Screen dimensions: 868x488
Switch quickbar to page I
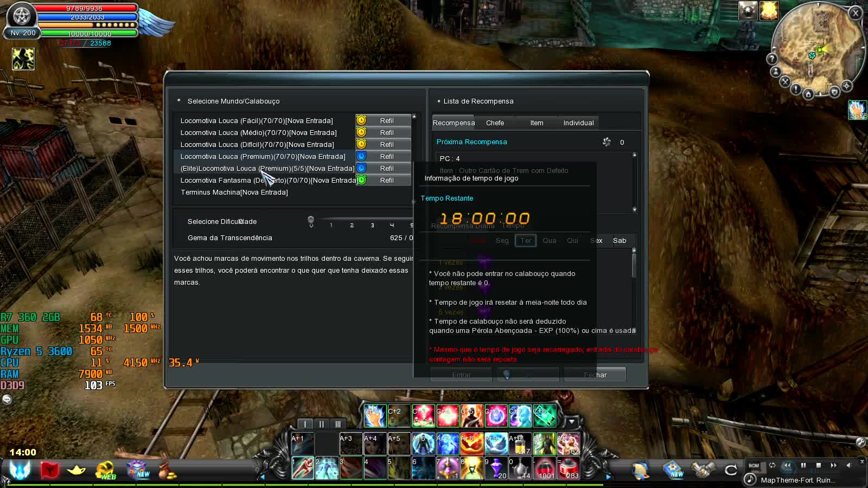(x=305, y=424)
